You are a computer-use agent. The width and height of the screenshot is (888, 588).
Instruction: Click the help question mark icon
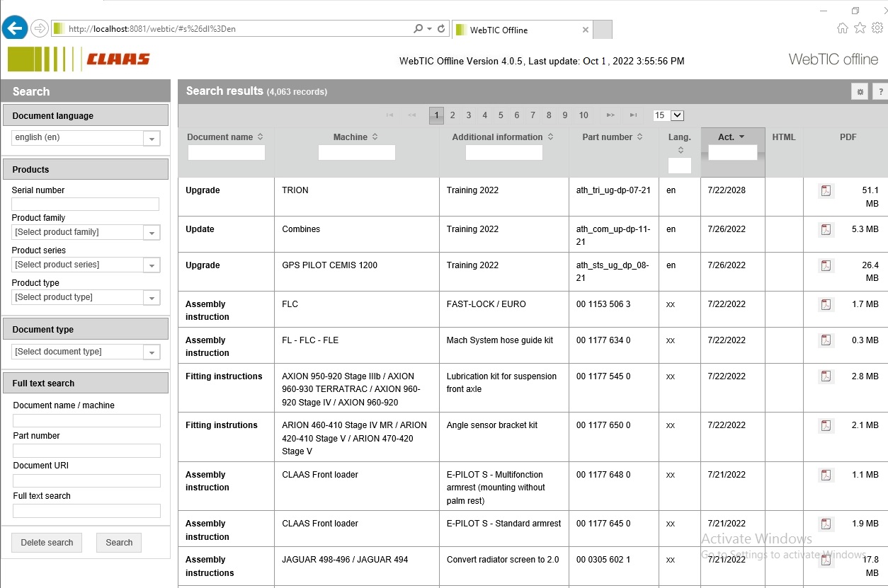click(x=880, y=91)
